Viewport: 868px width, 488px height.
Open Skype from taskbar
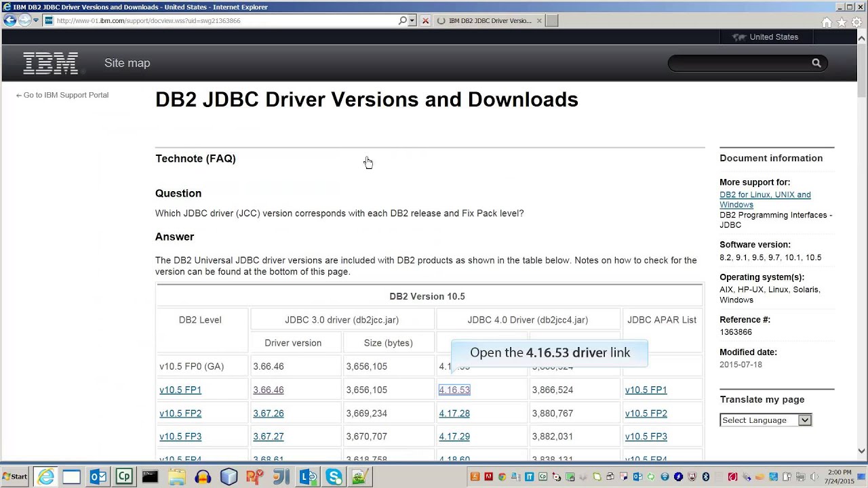334,477
